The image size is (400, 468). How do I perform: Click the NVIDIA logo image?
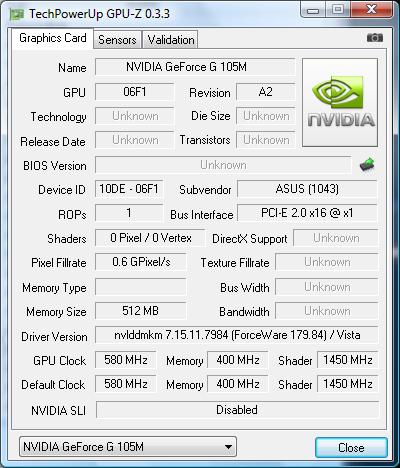(x=340, y=102)
